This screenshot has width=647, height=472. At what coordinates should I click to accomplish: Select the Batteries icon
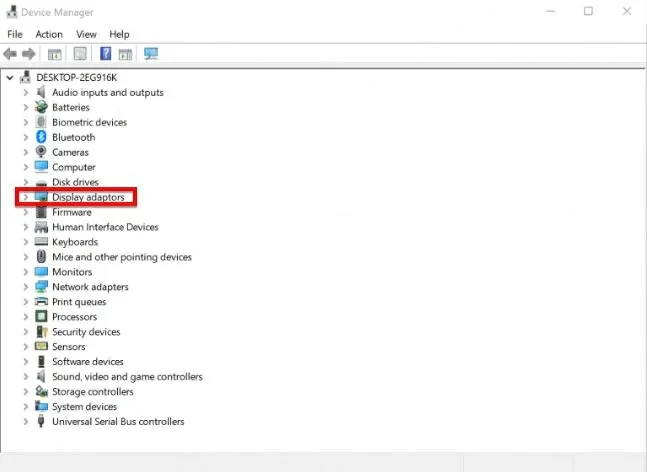[x=41, y=107]
